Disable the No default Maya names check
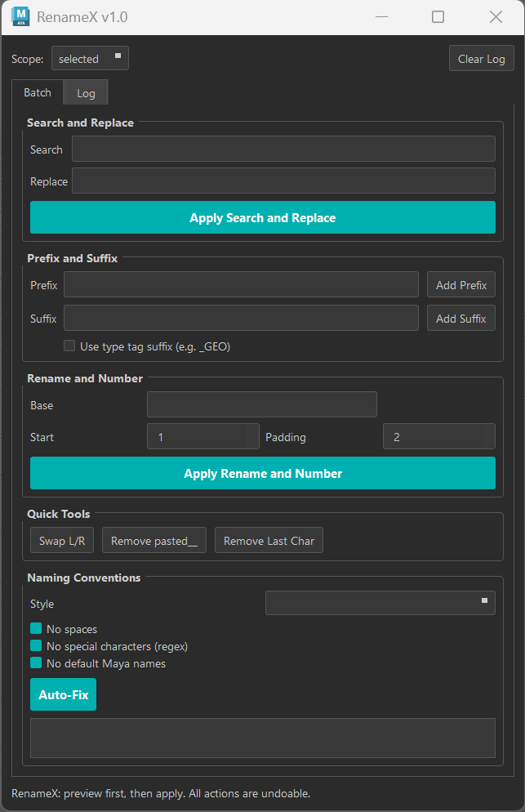 (x=36, y=663)
